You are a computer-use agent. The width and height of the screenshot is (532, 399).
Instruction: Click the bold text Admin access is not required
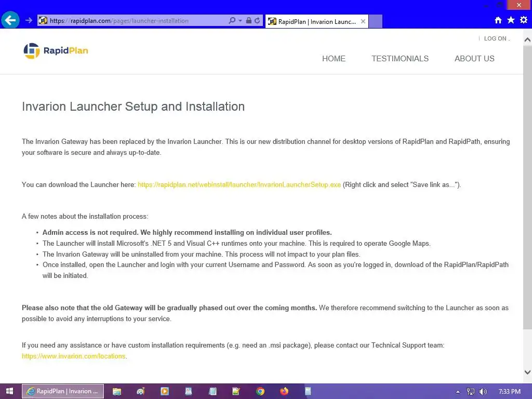pyautogui.click(x=90, y=233)
